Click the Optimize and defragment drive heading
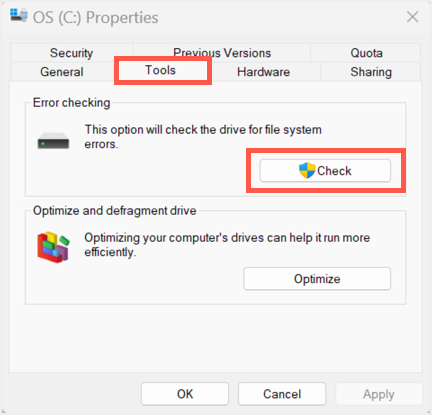The width and height of the screenshot is (432, 415). (x=115, y=211)
